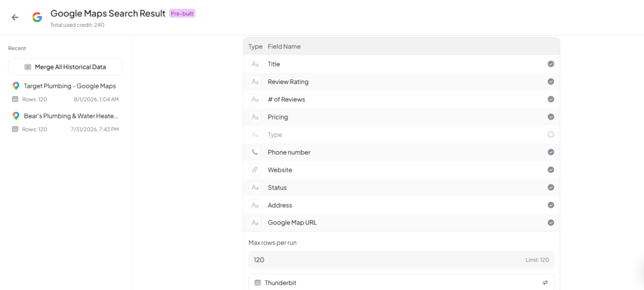Click the text type icon for Status field
The image size is (644, 290).
tap(255, 187)
